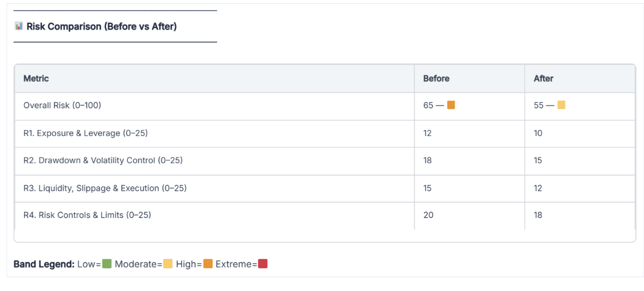Click the Band Legend label

tap(44, 264)
